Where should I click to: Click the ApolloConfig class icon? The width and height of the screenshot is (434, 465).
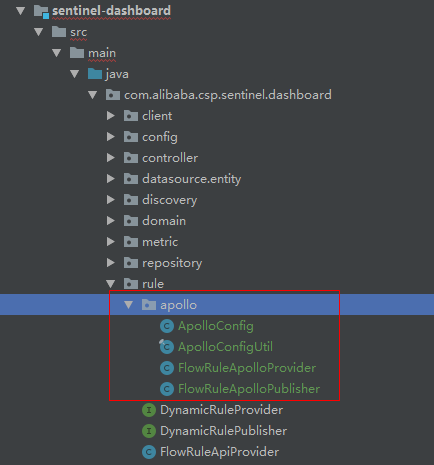167,326
